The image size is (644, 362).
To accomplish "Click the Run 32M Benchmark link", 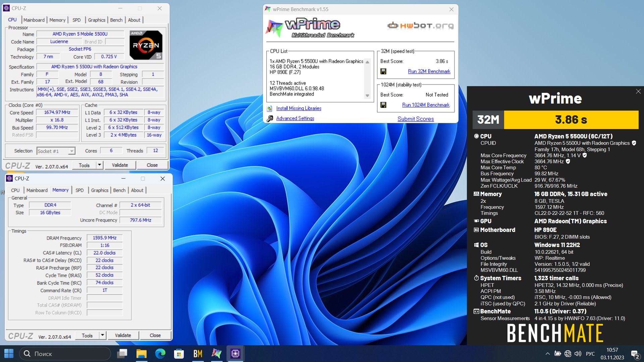I will [429, 71].
